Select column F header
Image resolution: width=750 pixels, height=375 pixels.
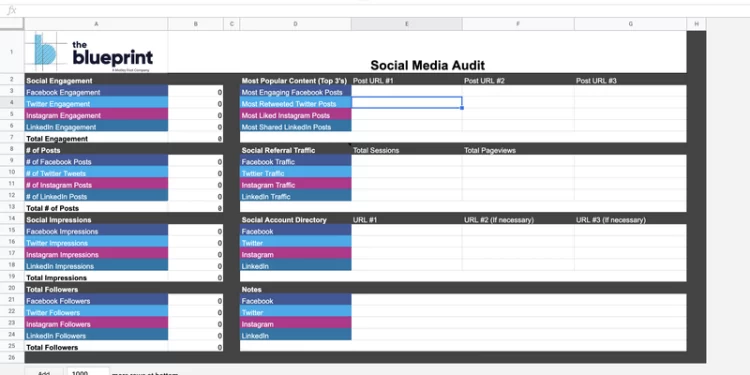(x=518, y=24)
